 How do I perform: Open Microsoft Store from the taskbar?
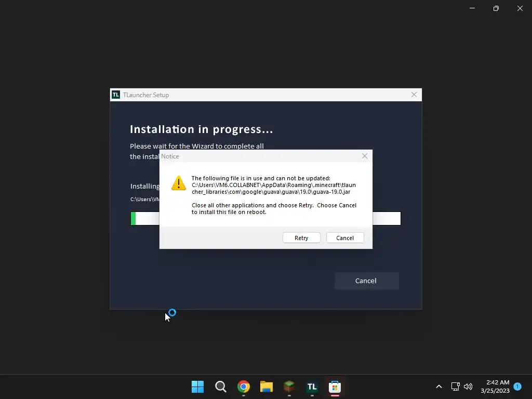tap(335, 387)
